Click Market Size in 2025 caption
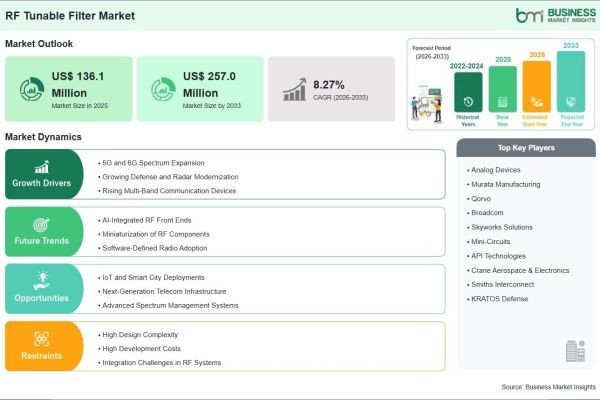The width and height of the screenshot is (600, 400). (x=80, y=106)
